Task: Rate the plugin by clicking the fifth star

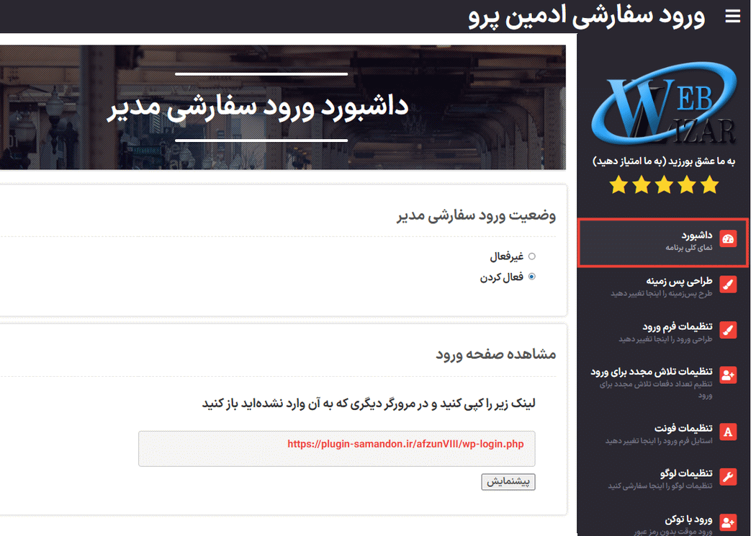Action: 709,185
